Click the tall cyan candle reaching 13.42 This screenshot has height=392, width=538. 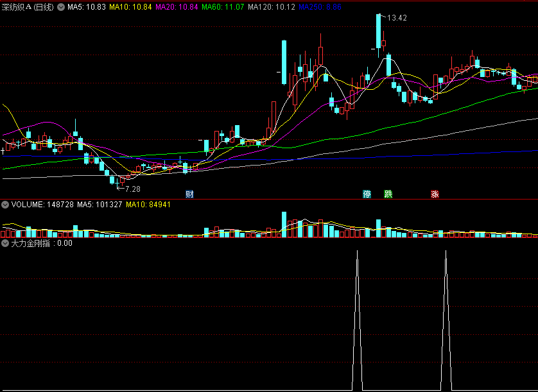(378, 31)
